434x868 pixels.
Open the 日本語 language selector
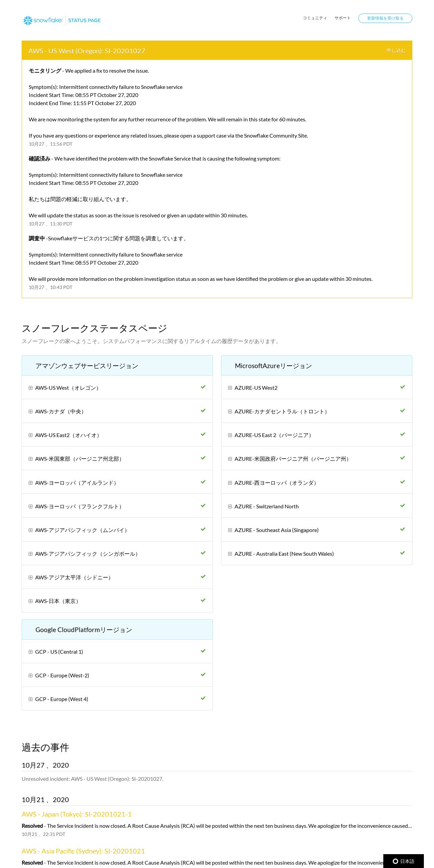click(404, 861)
